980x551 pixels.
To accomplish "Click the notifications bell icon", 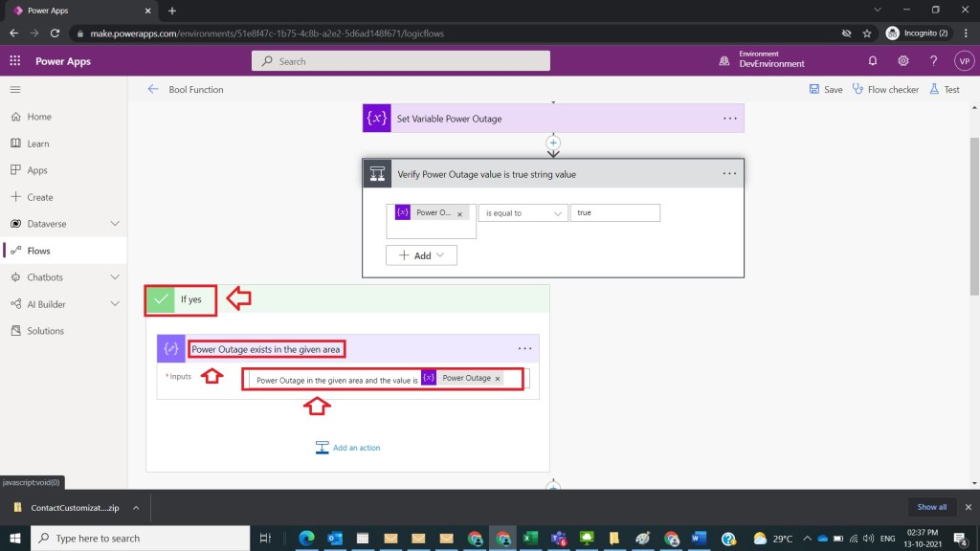I will tap(873, 61).
